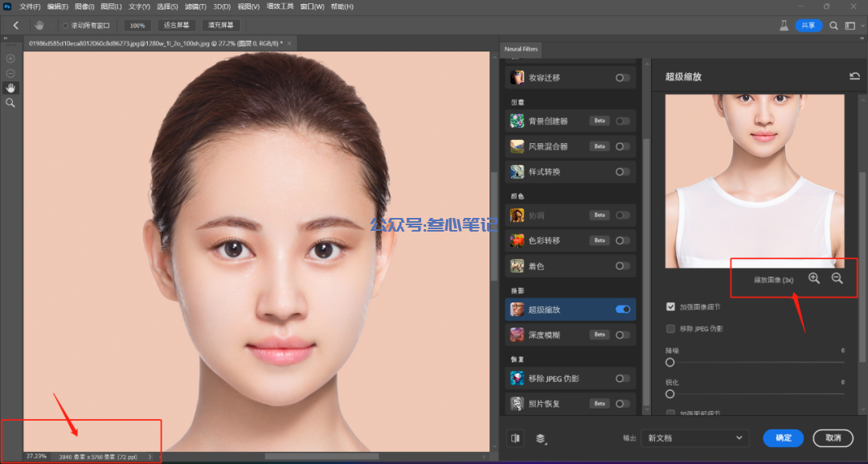This screenshot has height=464, width=868.
Task: Click the 超级缩放 filter icon
Action: point(517,310)
